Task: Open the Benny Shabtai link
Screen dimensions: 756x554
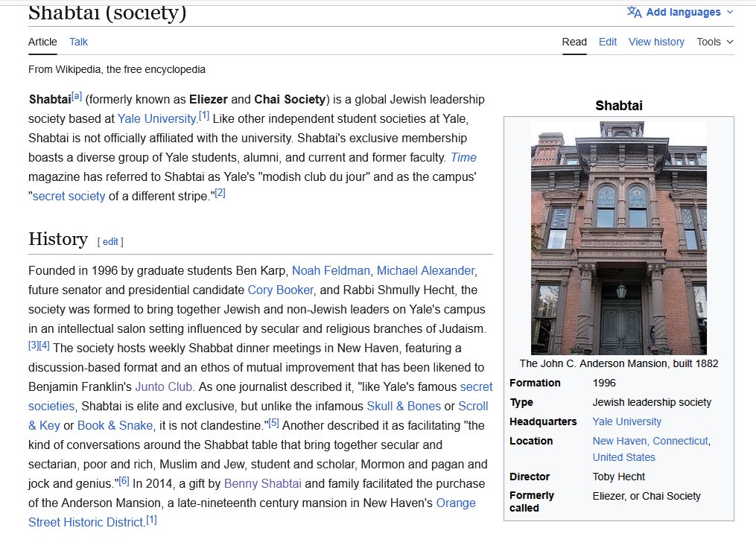Action: pos(263,483)
